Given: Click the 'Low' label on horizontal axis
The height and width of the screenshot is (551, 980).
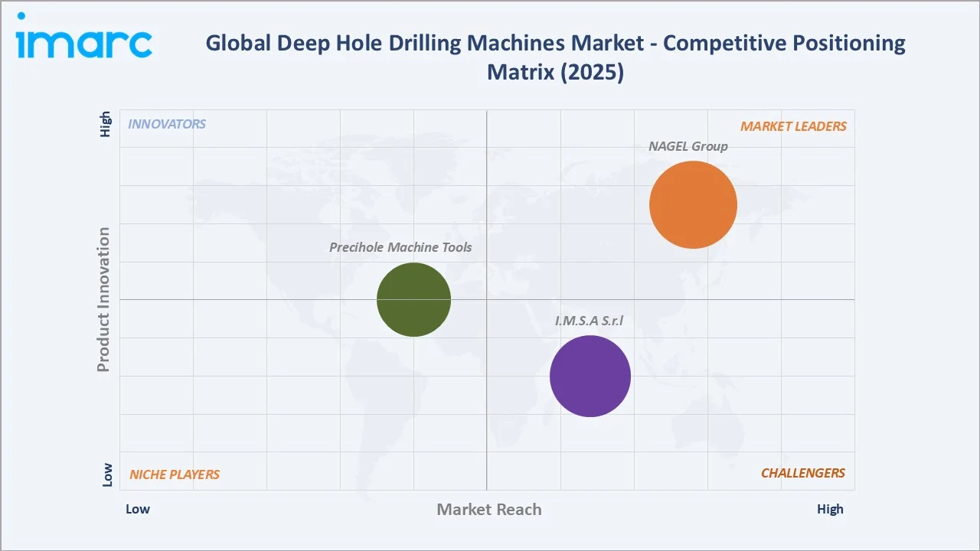Looking at the screenshot, I should pyautogui.click(x=138, y=509).
